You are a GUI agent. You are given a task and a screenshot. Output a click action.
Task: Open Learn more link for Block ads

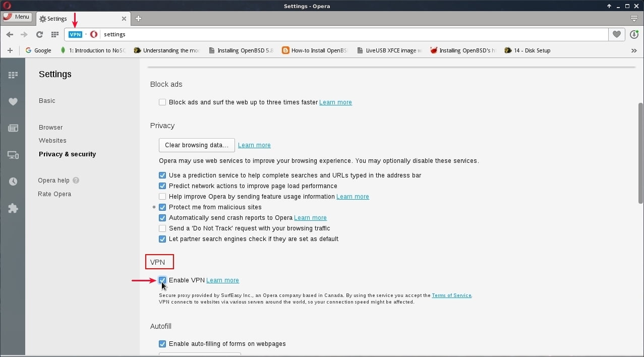pos(335,102)
